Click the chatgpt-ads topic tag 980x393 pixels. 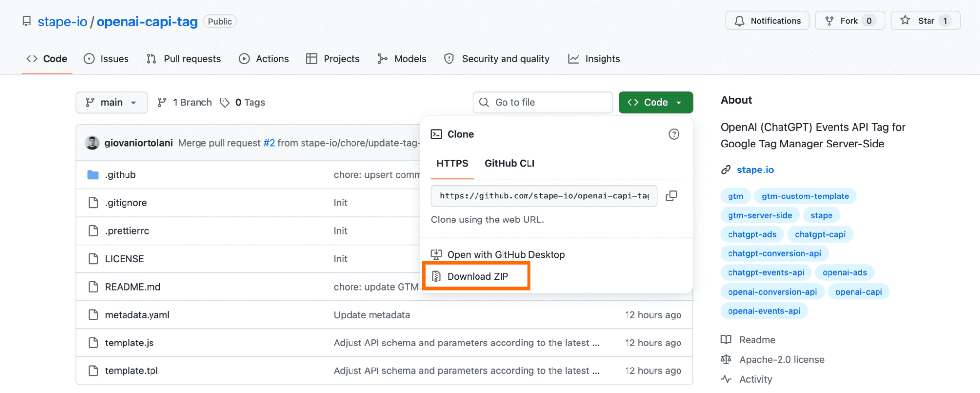[x=752, y=234]
